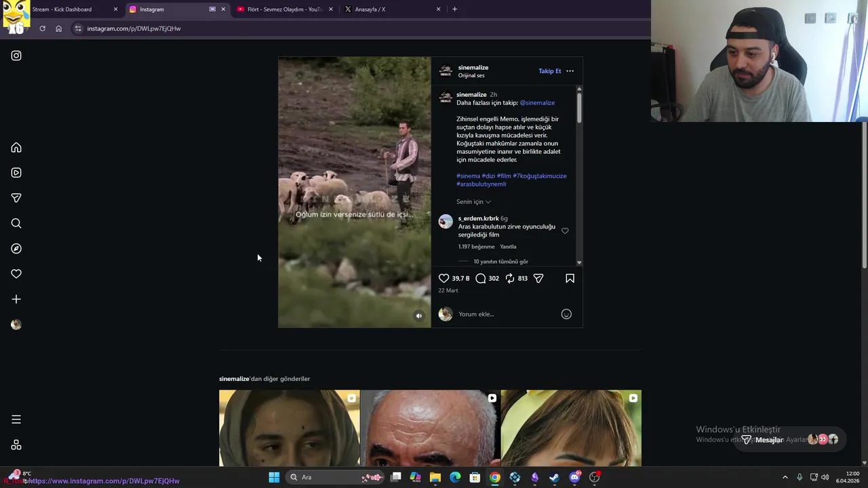Open notifications heart icon in sidebar
The height and width of the screenshot is (488, 868).
click(x=16, y=274)
